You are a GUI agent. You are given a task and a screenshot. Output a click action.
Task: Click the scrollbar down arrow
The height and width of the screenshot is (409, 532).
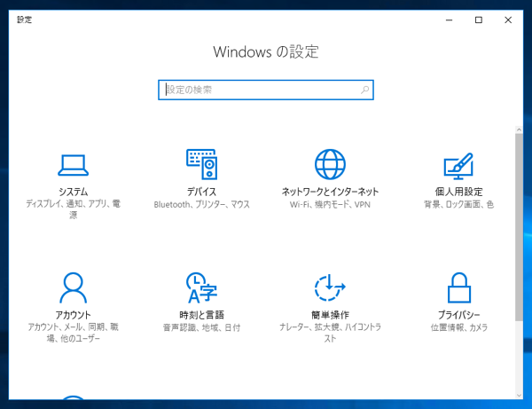[x=519, y=395]
